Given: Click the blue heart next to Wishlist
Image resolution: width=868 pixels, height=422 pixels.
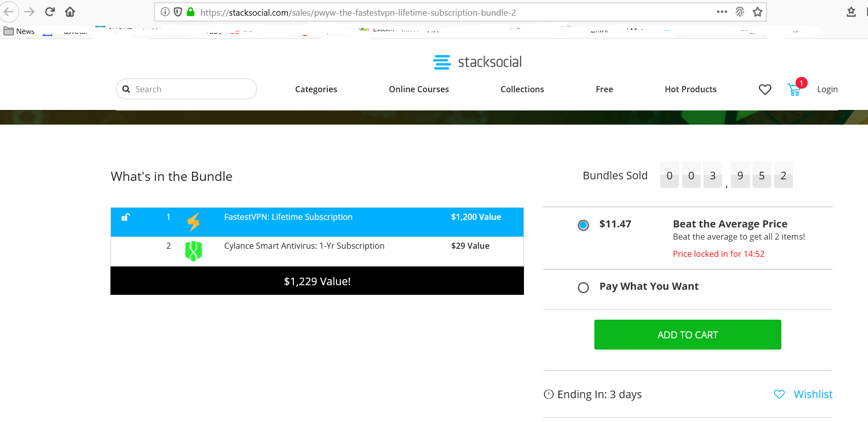Looking at the screenshot, I should [x=779, y=394].
